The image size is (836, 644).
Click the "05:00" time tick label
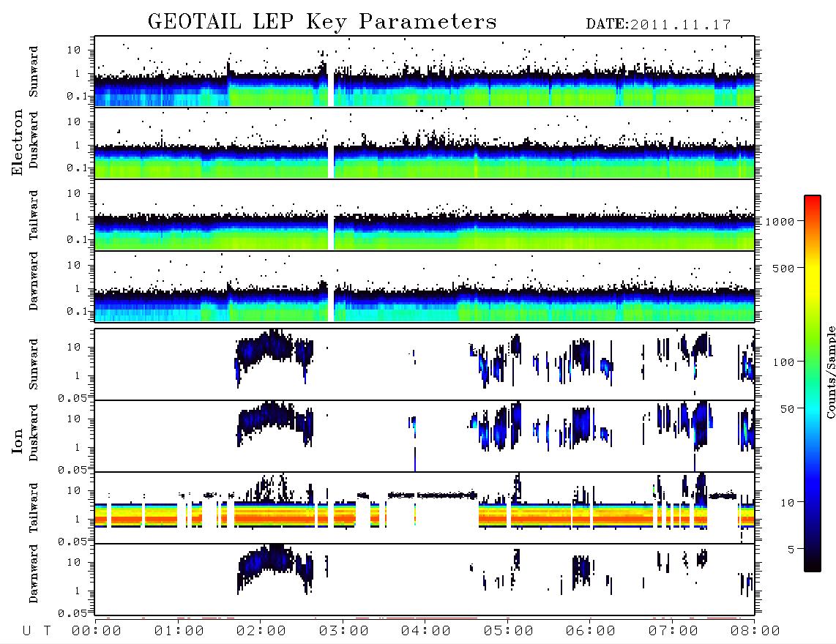coord(509,632)
